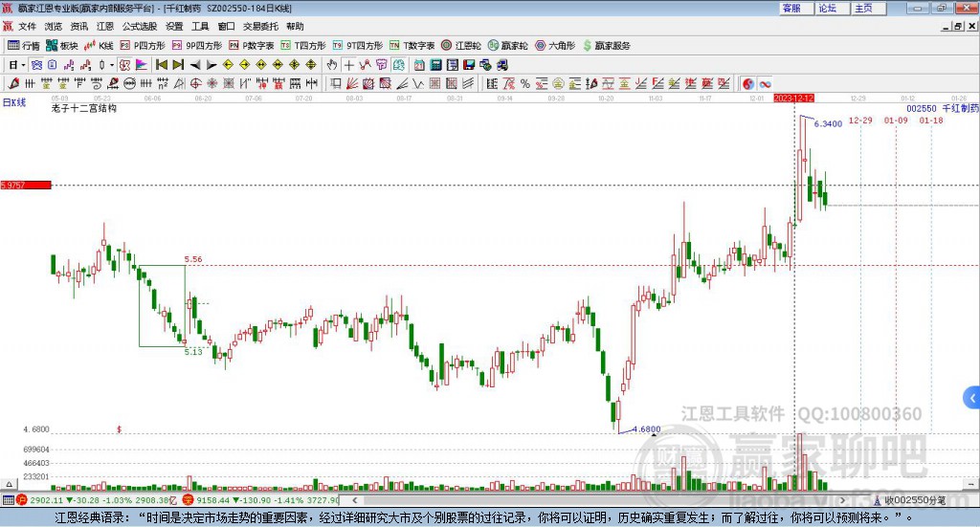Click the table icon in status bar
Screen dimensions: 980x527
tap(8, 500)
